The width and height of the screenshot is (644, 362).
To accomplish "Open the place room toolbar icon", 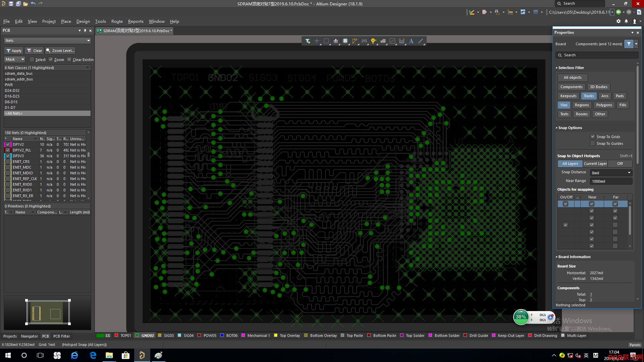I will (x=523, y=12).
